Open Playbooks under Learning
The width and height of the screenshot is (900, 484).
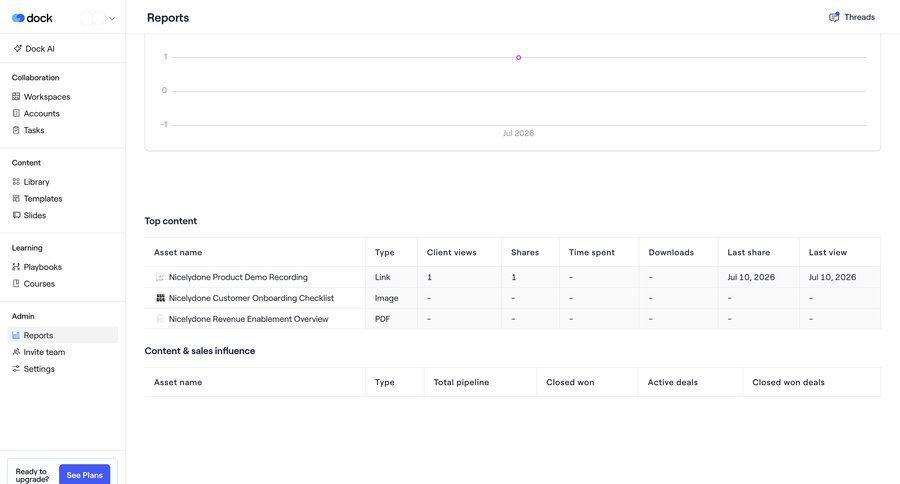point(42,266)
